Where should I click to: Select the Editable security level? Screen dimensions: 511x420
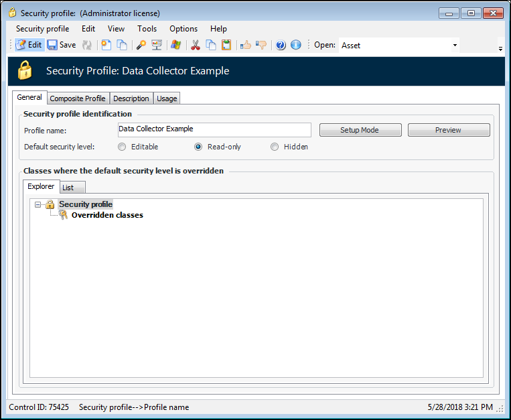pos(122,147)
